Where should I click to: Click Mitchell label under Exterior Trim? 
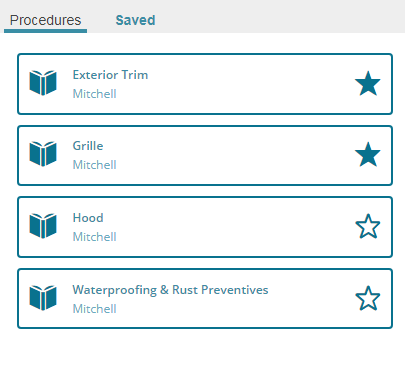coord(95,94)
